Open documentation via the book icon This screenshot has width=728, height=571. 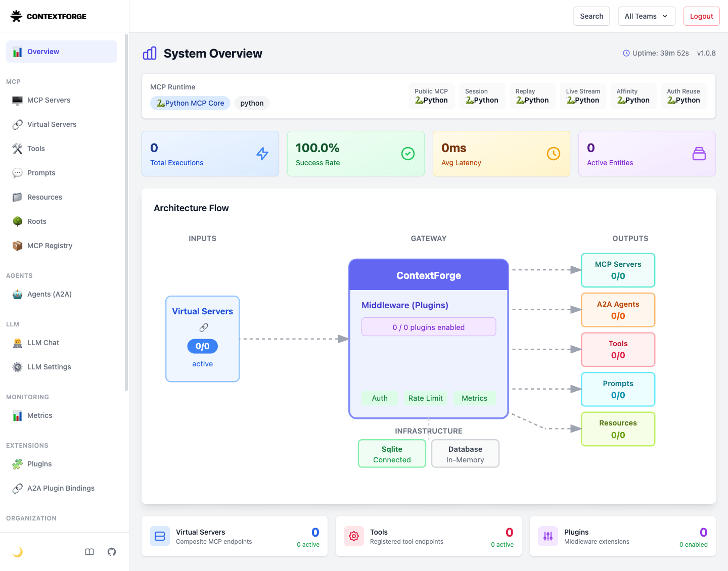point(89,552)
